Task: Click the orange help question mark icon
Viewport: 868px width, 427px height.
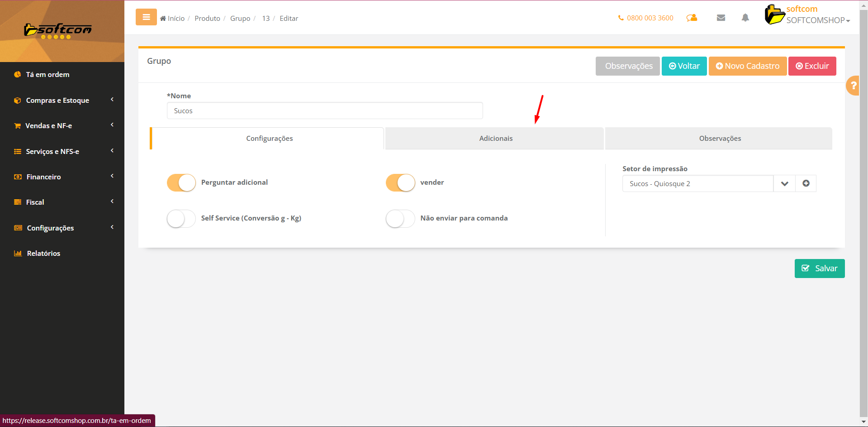Action: tap(853, 86)
